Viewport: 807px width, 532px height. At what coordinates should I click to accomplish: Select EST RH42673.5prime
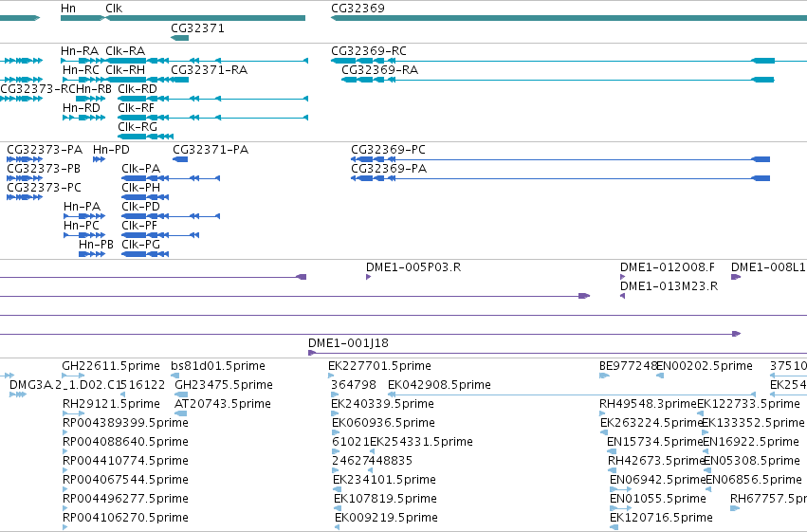point(655,462)
